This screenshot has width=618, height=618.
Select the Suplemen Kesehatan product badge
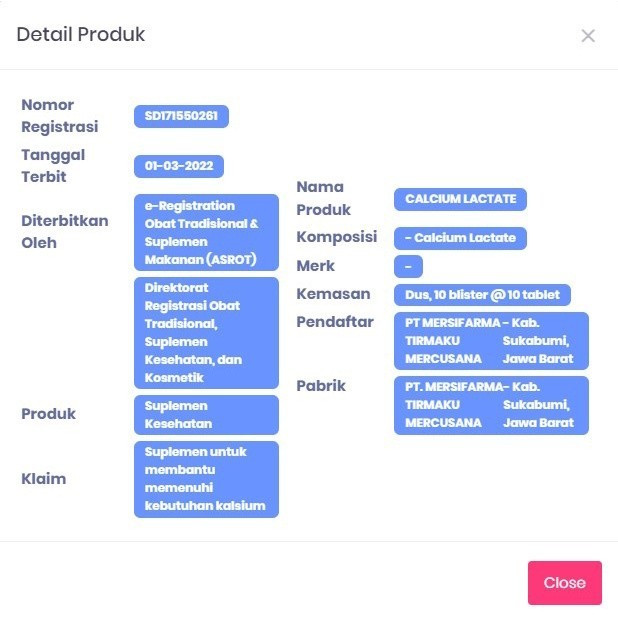point(206,415)
